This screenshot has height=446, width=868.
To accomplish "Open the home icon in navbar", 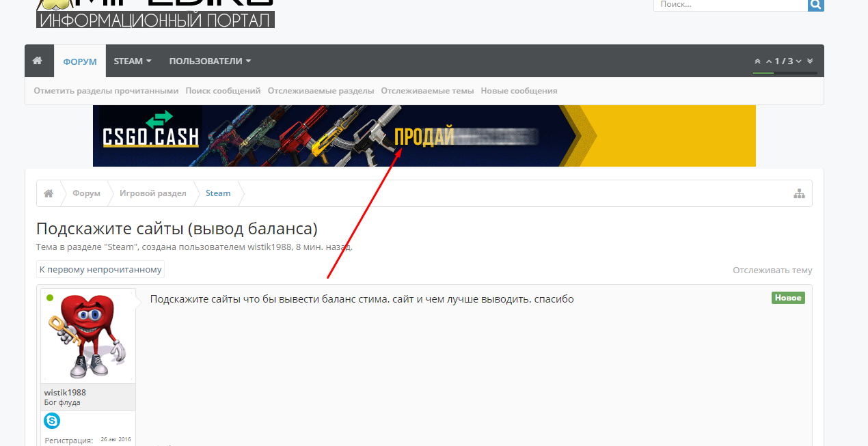I will [38, 61].
